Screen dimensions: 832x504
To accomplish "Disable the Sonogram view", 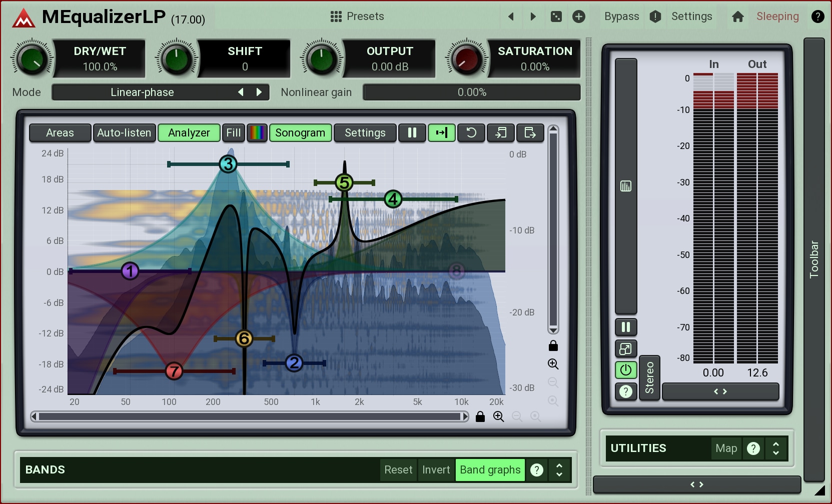I will tap(300, 132).
